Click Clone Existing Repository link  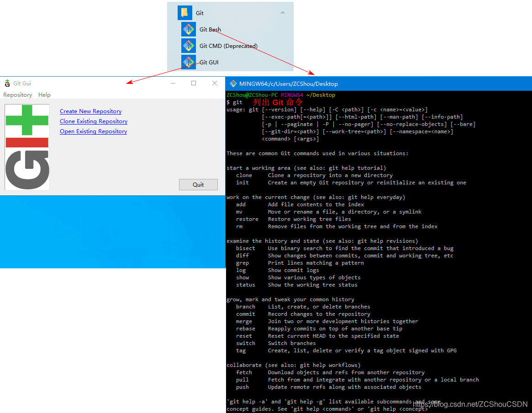[x=94, y=121]
